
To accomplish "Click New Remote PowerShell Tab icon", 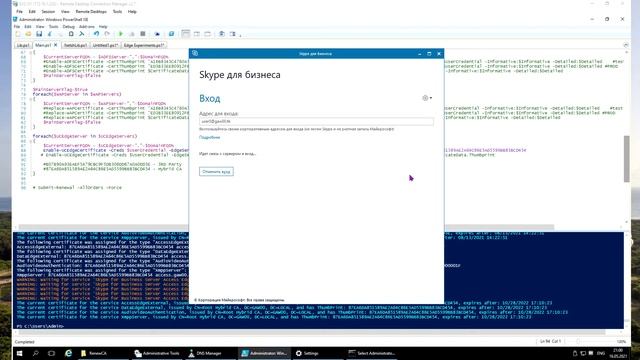I will 157,34.
